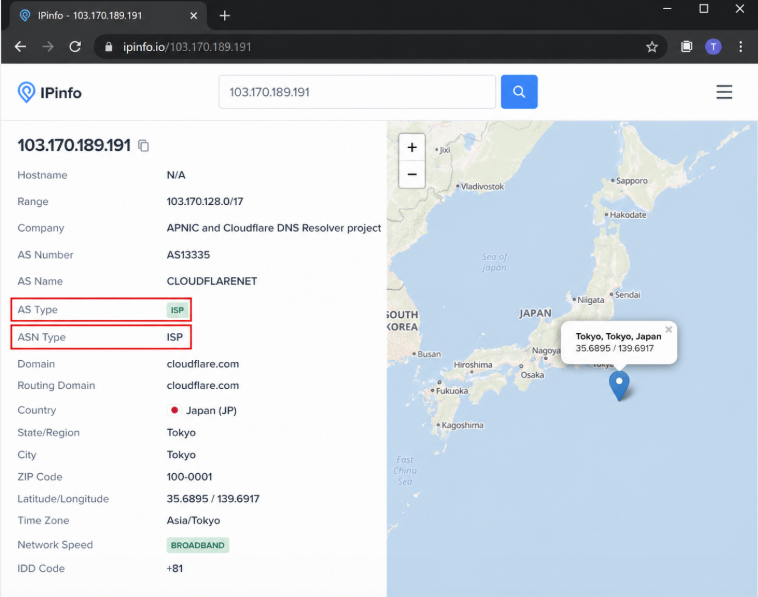Select the IPinfo - 103.170.189.191 tab
The width and height of the screenshot is (758, 597).
pos(108,15)
